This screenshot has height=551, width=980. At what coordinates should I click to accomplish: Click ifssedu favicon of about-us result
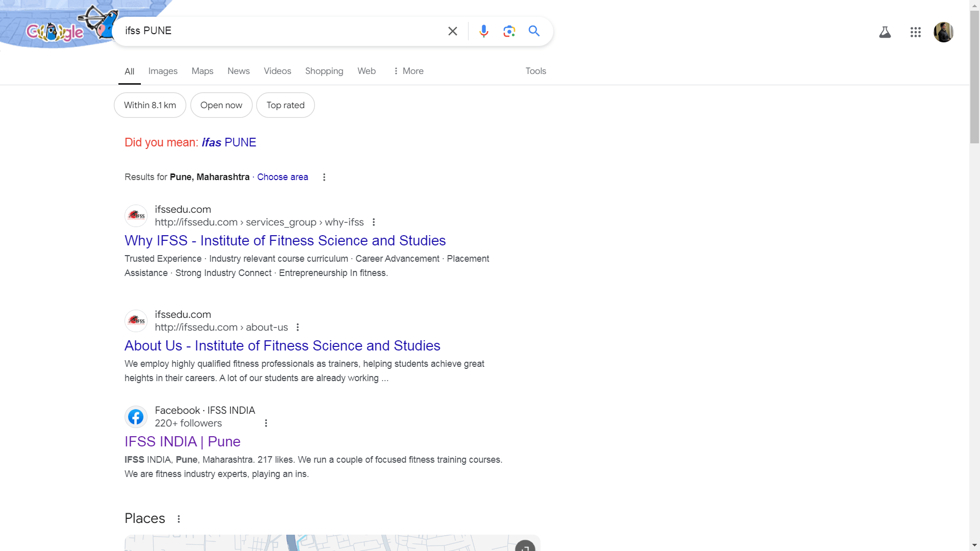136,321
